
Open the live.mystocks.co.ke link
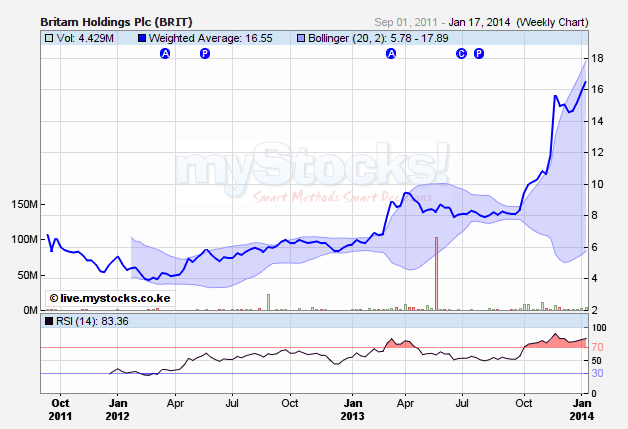click(x=96, y=298)
